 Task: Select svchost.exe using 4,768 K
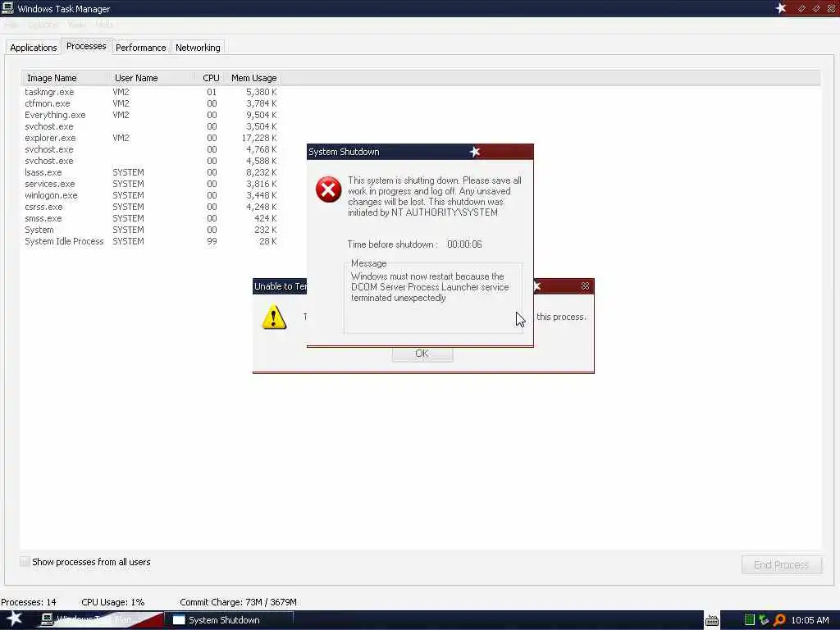tap(151, 149)
